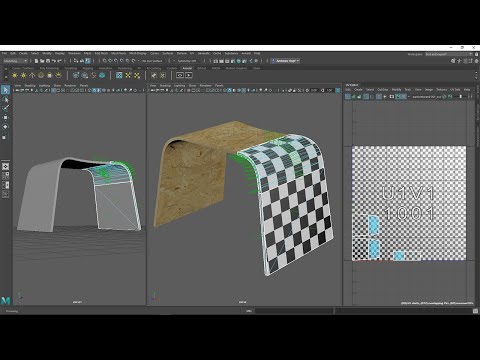Pick the Scale tool in toolbox
Image resolution: width=480 pixels, height=360 pixels.
coord(4,137)
